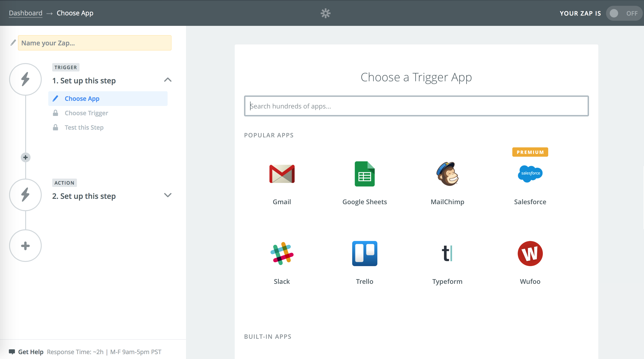Click the '1. Set up this step' heading

coord(84,81)
